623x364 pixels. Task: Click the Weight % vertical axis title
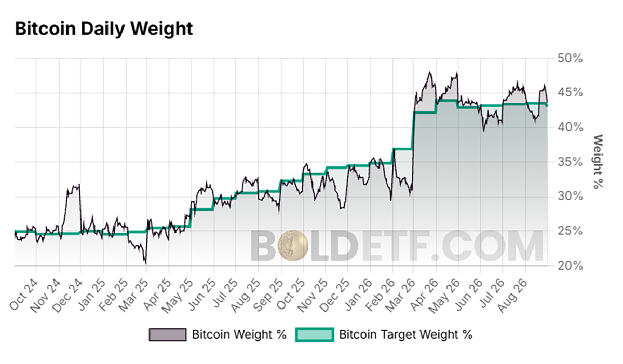[598, 162]
